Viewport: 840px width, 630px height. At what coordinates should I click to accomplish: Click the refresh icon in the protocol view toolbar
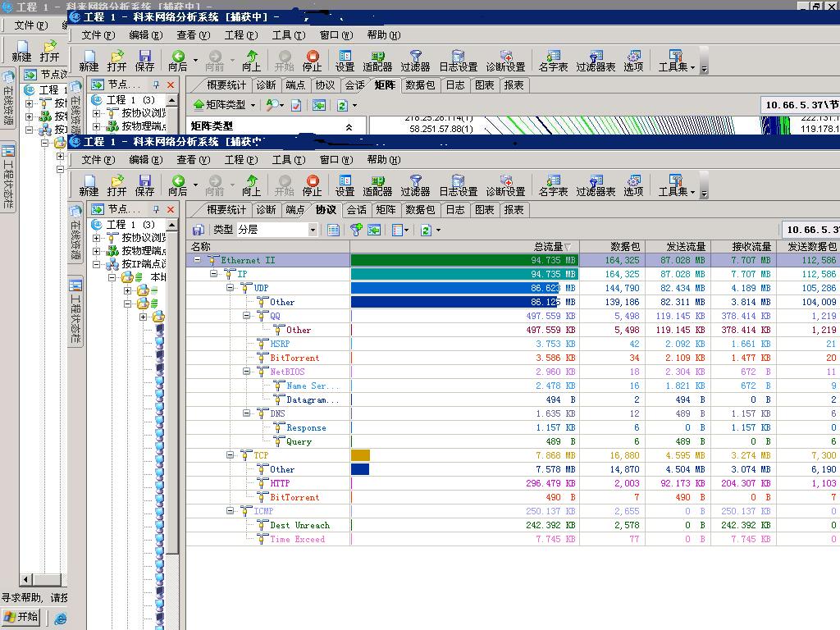coord(426,230)
